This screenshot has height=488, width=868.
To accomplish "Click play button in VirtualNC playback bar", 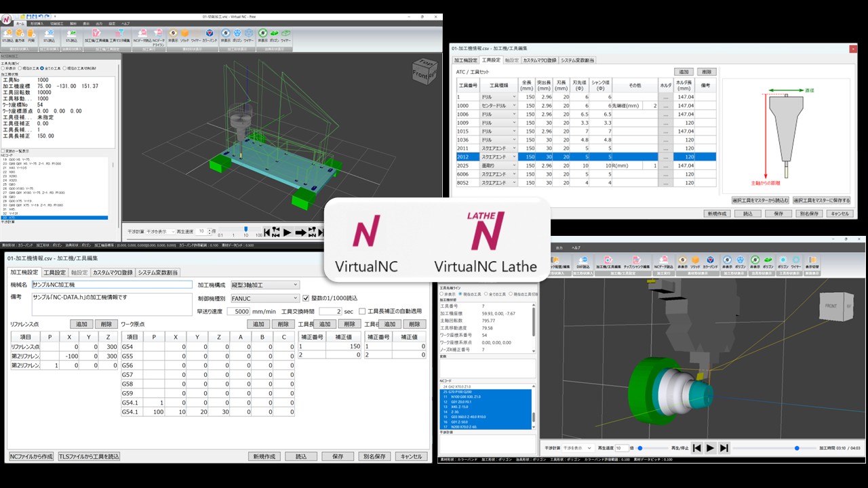I will [x=287, y=232].
